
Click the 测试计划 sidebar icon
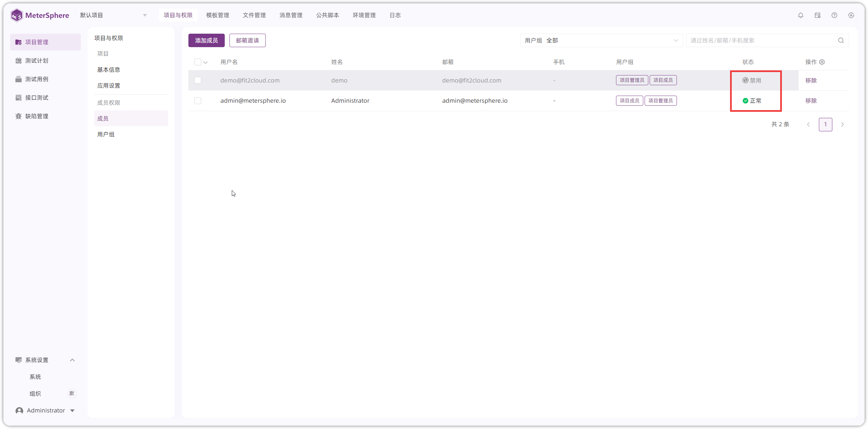tap(19, 61)
